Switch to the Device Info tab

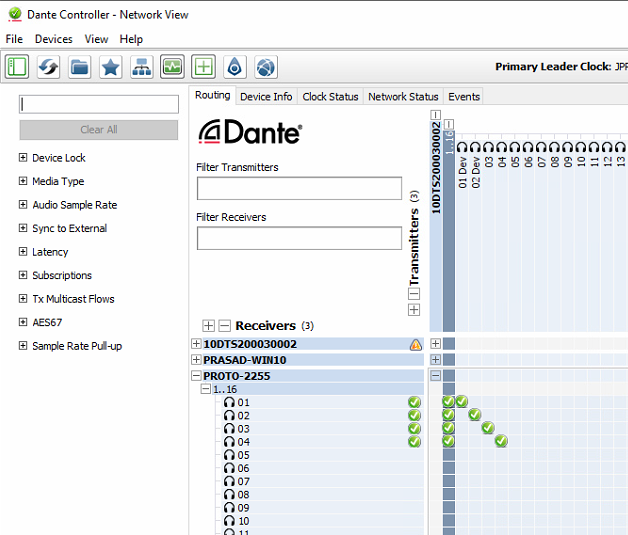(266, 97)
